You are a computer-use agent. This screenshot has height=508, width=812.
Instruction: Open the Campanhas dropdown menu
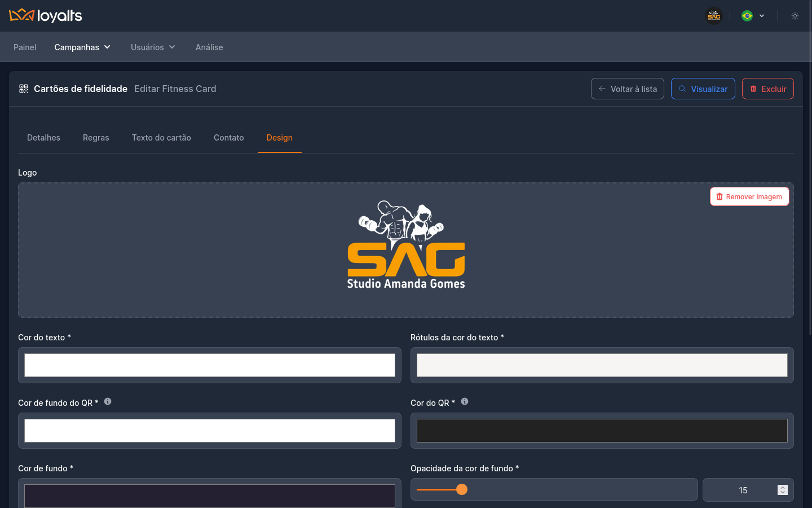tap(82, 47)
